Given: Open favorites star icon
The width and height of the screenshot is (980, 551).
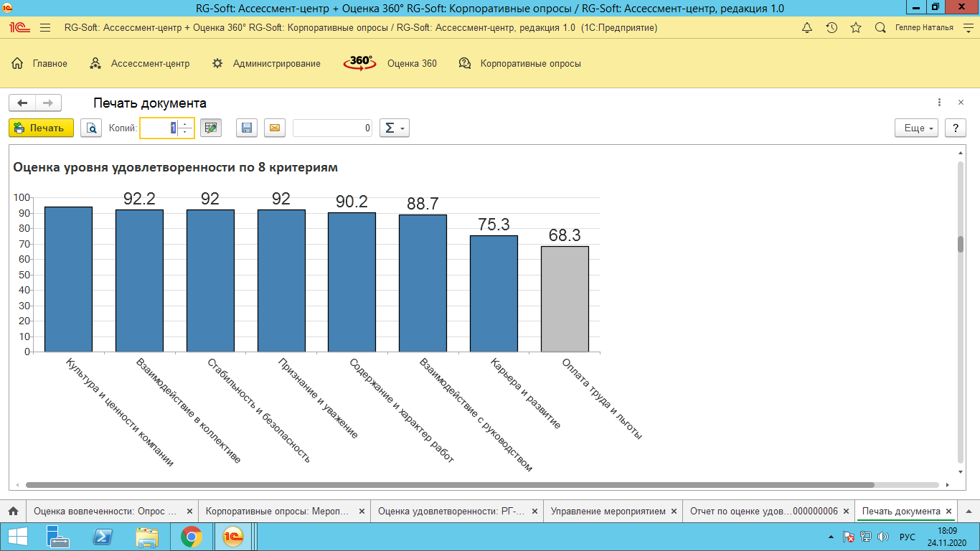Looking at the screenshot, I should coord(856,28).
